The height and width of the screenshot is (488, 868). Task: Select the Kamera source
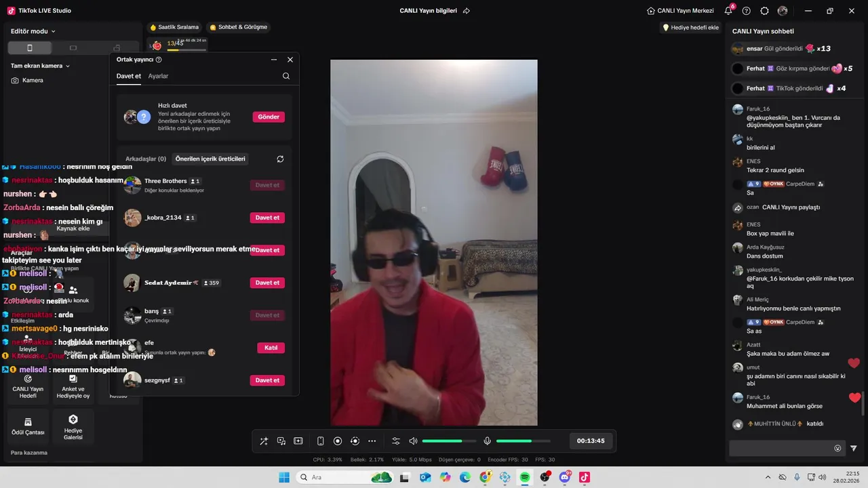click(x=27, y=80)
